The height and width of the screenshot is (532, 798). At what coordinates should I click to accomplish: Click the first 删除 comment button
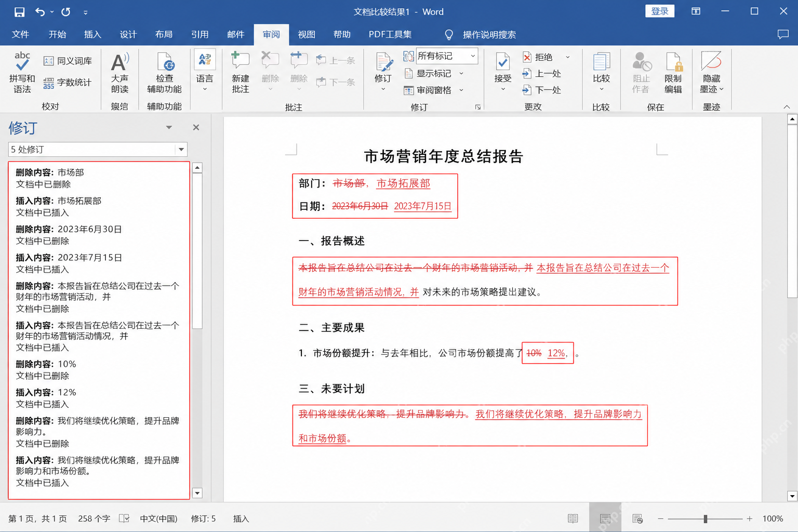270,72
